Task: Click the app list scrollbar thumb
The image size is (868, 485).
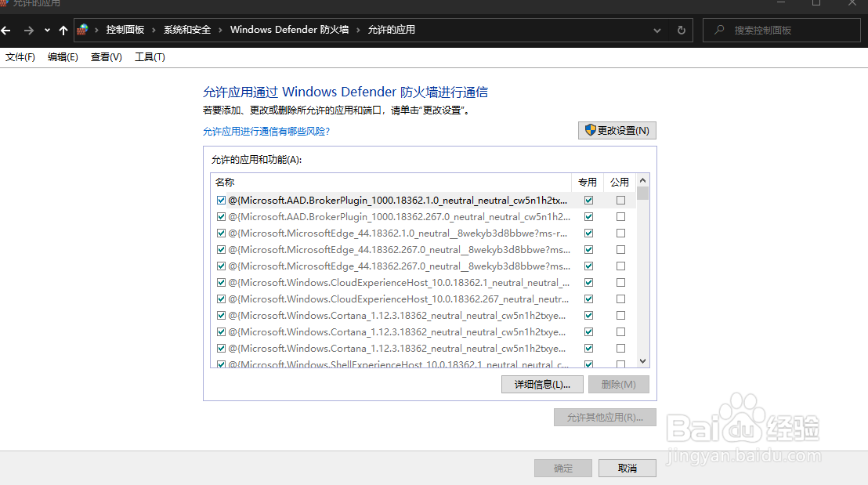Action: click(642, 194)
